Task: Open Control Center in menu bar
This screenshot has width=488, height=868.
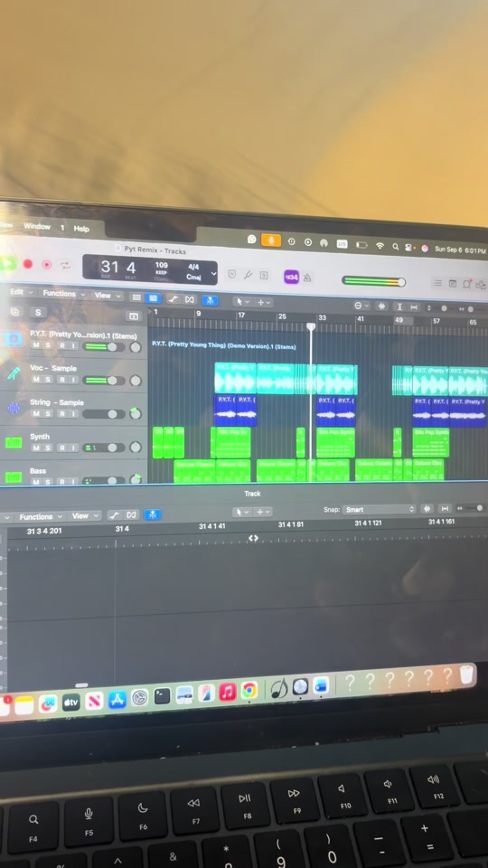Action: [409, 248]
